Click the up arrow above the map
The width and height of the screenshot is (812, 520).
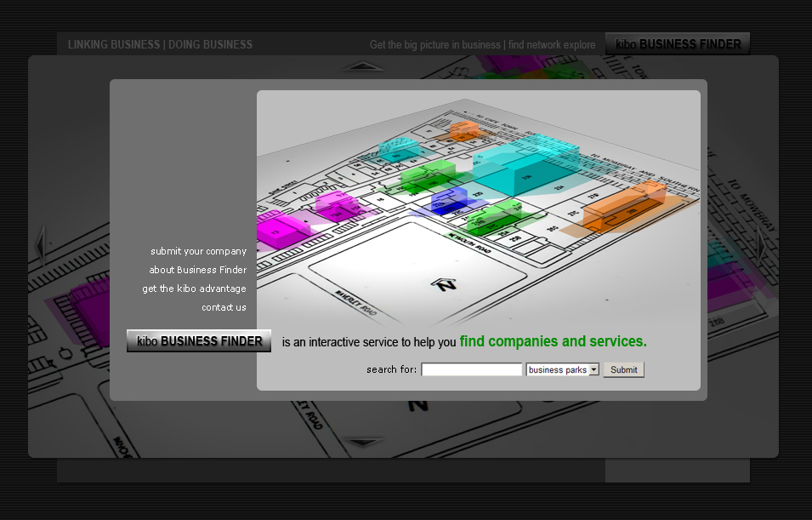pyautogui.click(x=364, y=66)
